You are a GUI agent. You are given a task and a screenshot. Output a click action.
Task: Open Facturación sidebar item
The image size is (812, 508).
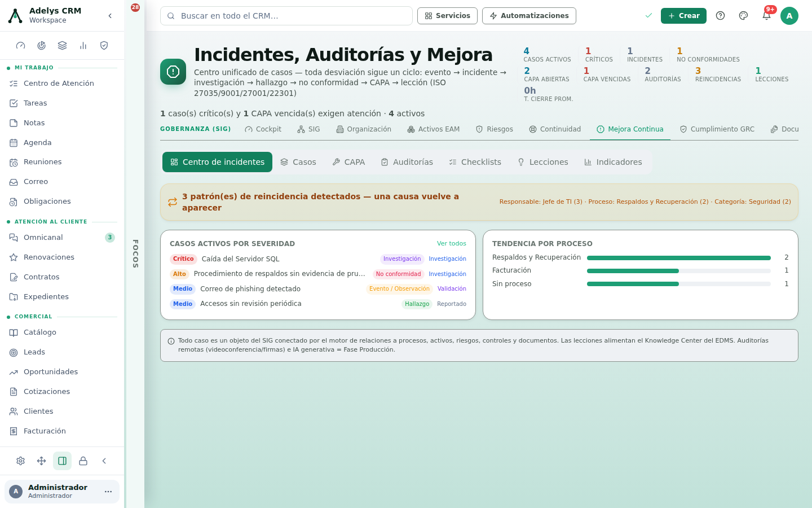click(62, 431)
